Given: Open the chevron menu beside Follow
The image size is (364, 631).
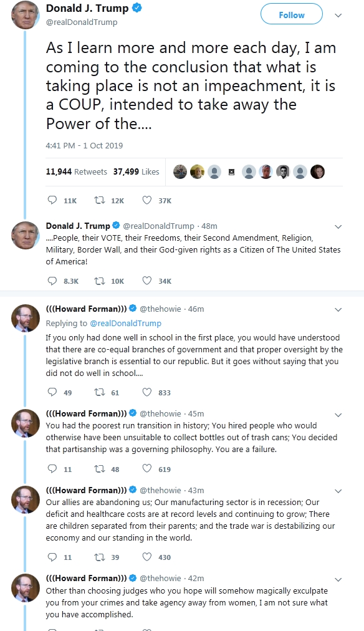Looking at the screenshot, I should 338,16.
